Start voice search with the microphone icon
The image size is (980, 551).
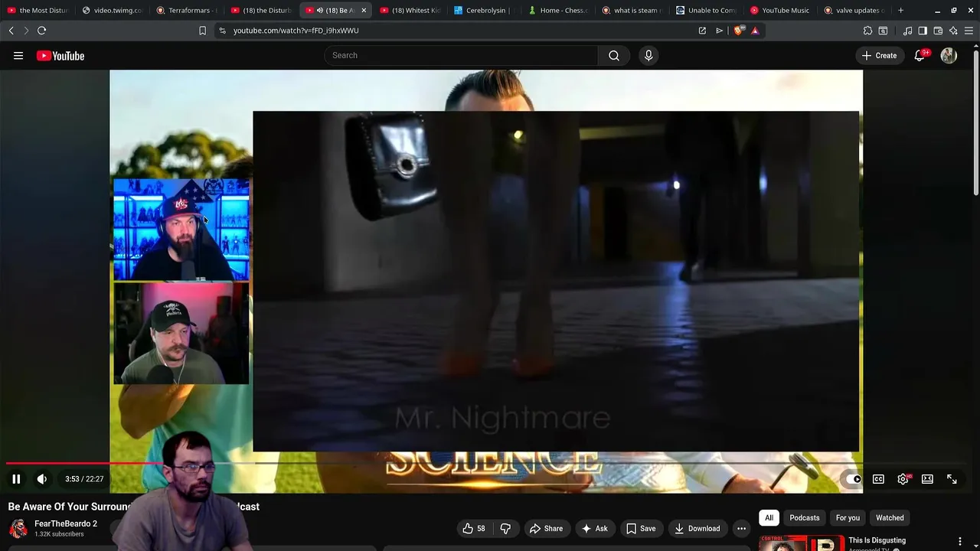(x=648, y=55)
